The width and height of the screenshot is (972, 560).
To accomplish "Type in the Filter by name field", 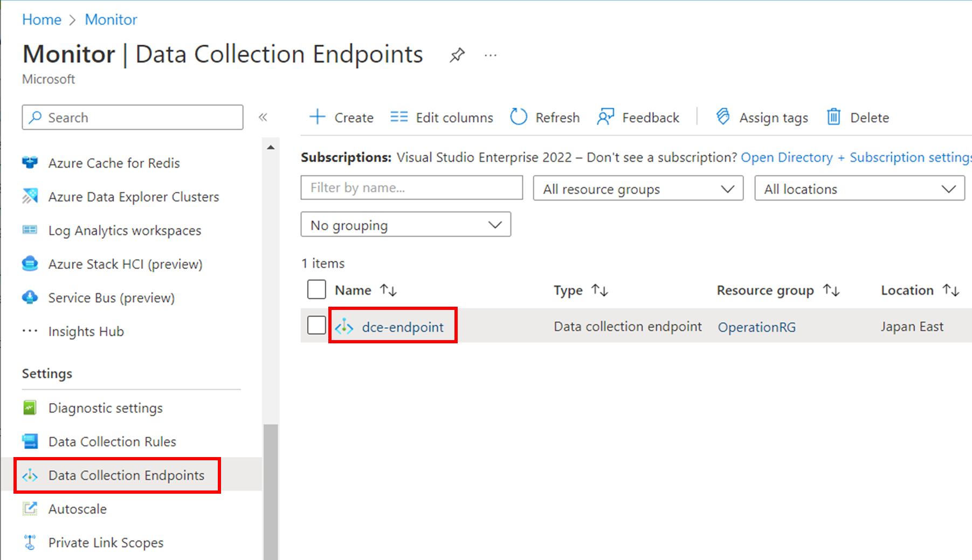I will [411, 188].
